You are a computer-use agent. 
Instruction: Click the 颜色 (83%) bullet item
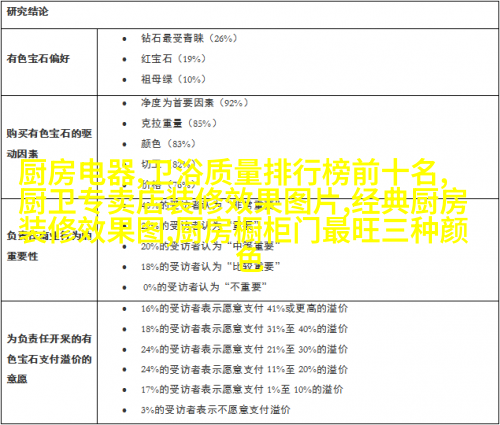click(x=168, y=144)
